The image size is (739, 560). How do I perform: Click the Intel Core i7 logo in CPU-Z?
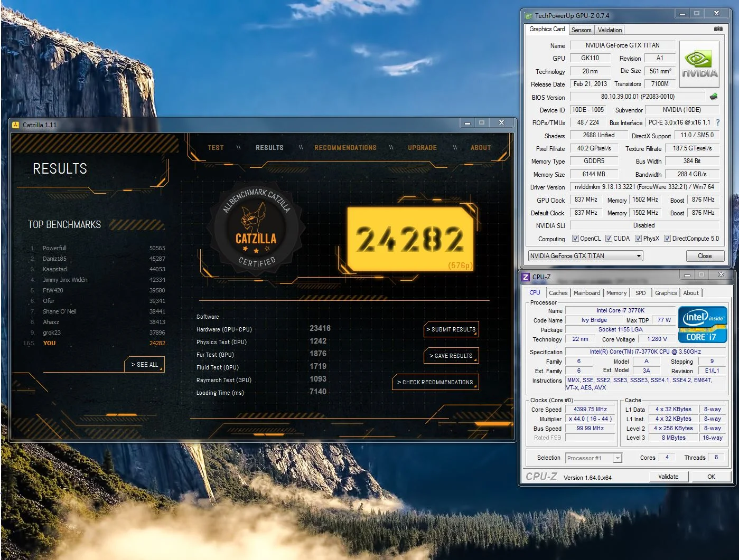click(703, 324)
